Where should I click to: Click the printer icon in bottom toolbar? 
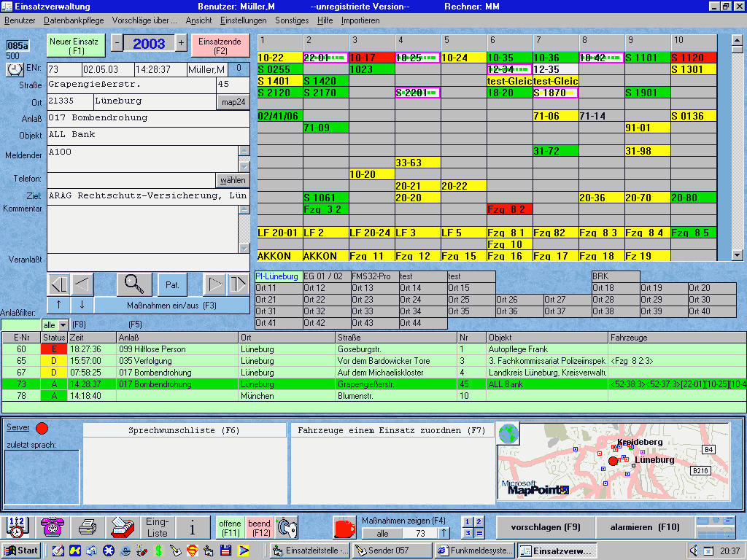[88, 526]
